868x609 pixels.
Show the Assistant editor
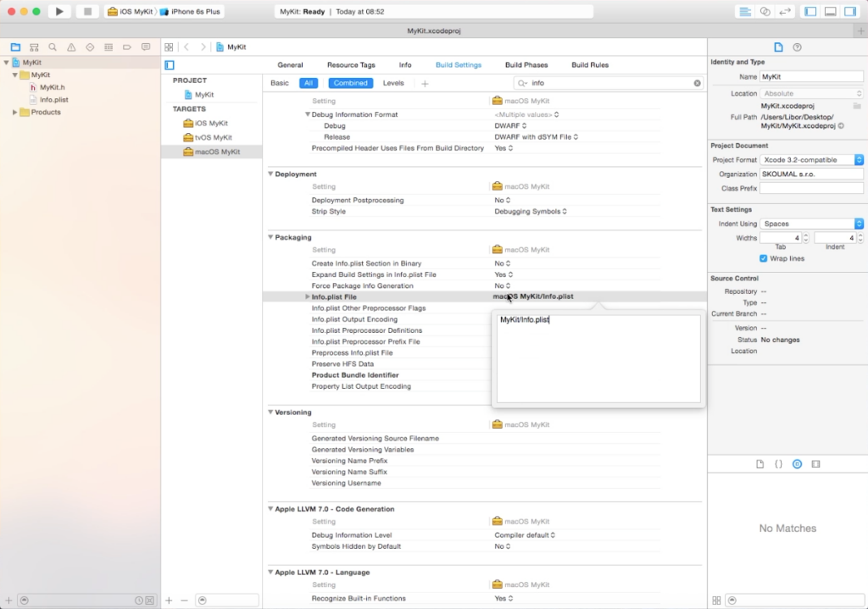(x=765, y=11)
